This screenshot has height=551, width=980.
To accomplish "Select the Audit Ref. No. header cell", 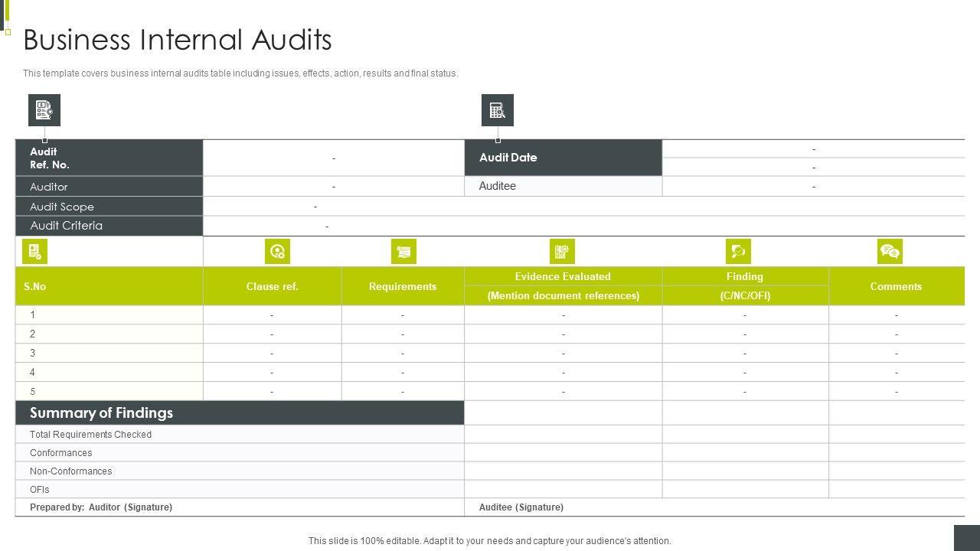I will point(109,158).
